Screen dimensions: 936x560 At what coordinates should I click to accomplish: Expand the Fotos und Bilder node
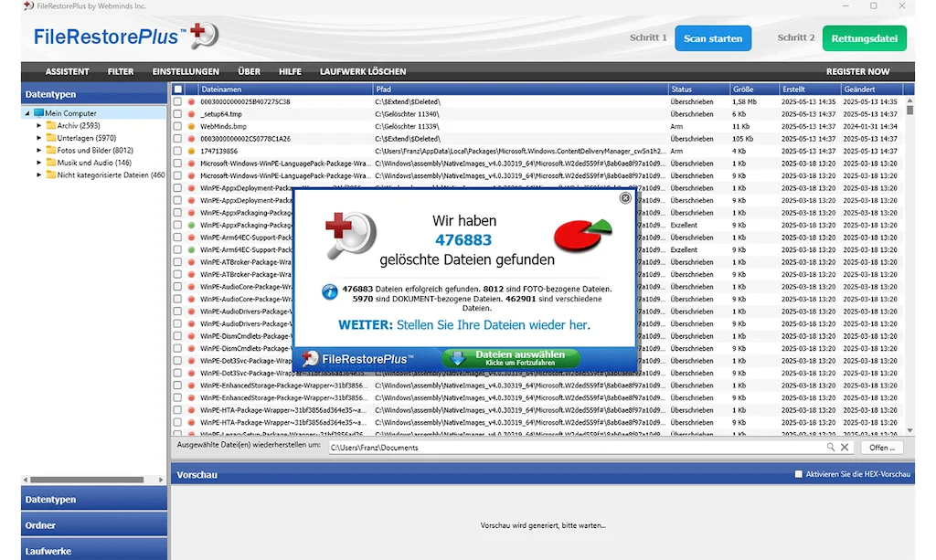(x=38, y=151)
